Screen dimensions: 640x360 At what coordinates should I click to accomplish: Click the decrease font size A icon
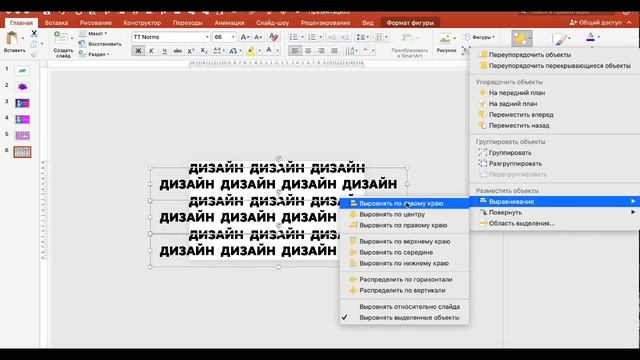coord(258,37)
